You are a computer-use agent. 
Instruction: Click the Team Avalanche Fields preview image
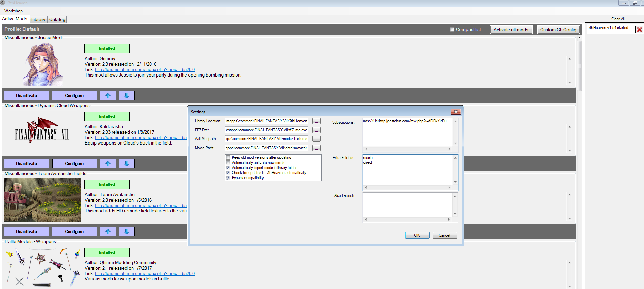(x=43, y=200)
